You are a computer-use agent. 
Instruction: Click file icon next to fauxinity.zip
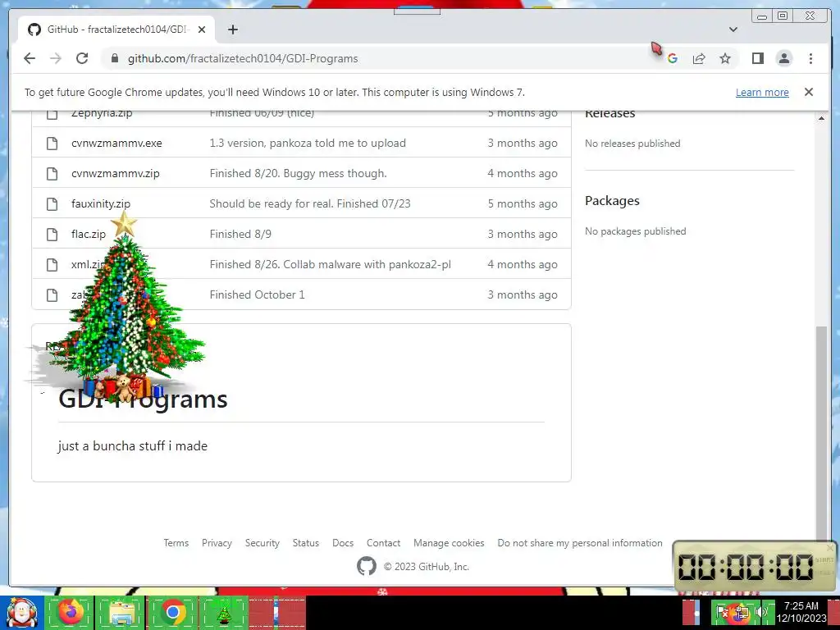click(52, 203)
